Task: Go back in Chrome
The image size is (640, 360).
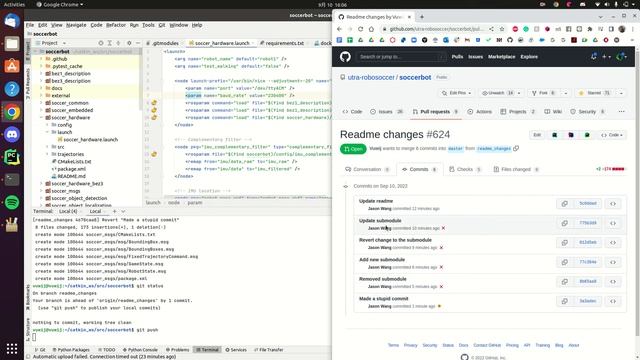Action: 339,29
